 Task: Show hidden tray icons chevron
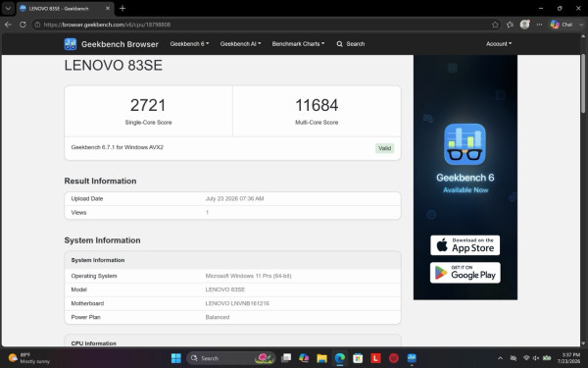[500, 358]
